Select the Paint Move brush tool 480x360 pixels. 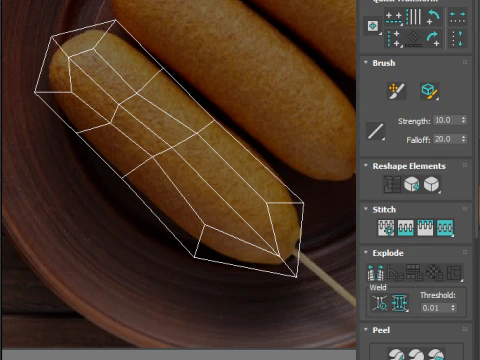[396, 91]
